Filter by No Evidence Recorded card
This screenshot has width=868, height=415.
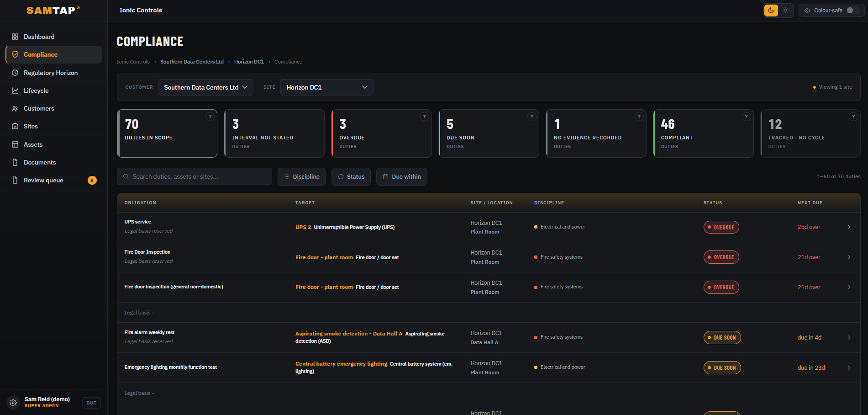pos(596,133)
